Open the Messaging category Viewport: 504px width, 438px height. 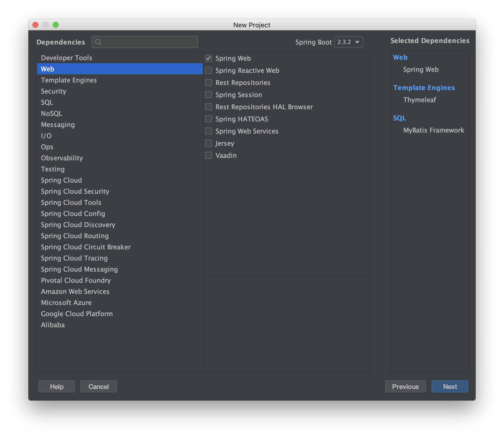(x=120, y=124)
